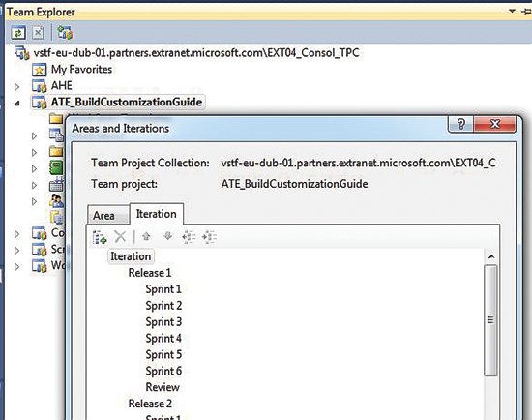
Task: Click the iteration list scroll up arrow
Action: (491, 257)
